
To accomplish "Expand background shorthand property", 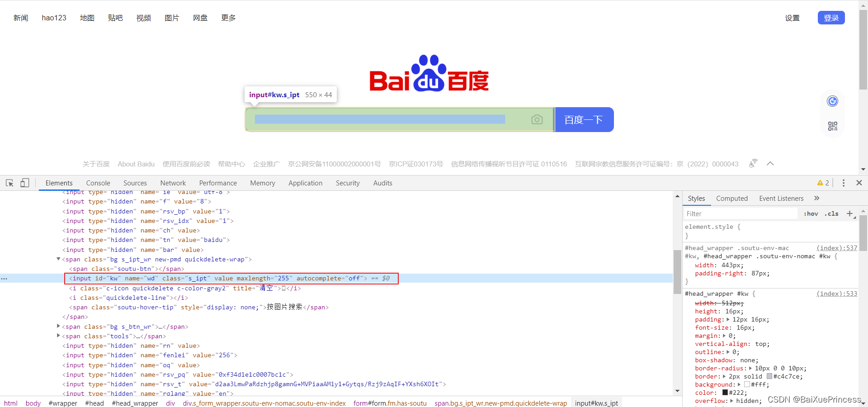I will [739, 384].
